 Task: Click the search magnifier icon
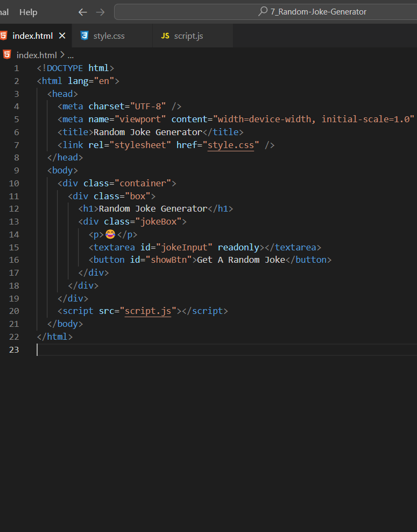[x=263, y=11]
